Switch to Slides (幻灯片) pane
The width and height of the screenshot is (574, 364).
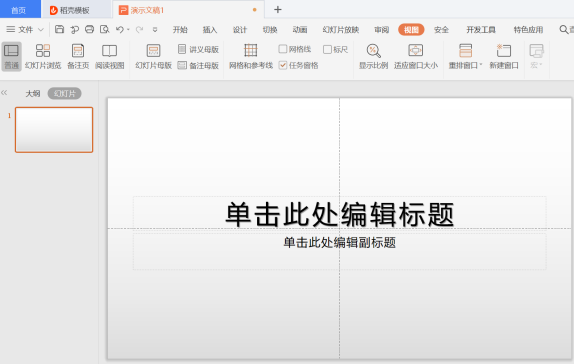click(x=64, y=93)
